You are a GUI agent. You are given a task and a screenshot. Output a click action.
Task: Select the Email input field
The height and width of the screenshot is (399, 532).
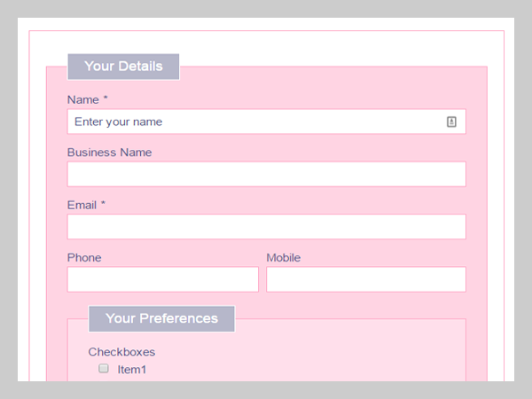tap(266, 226)
